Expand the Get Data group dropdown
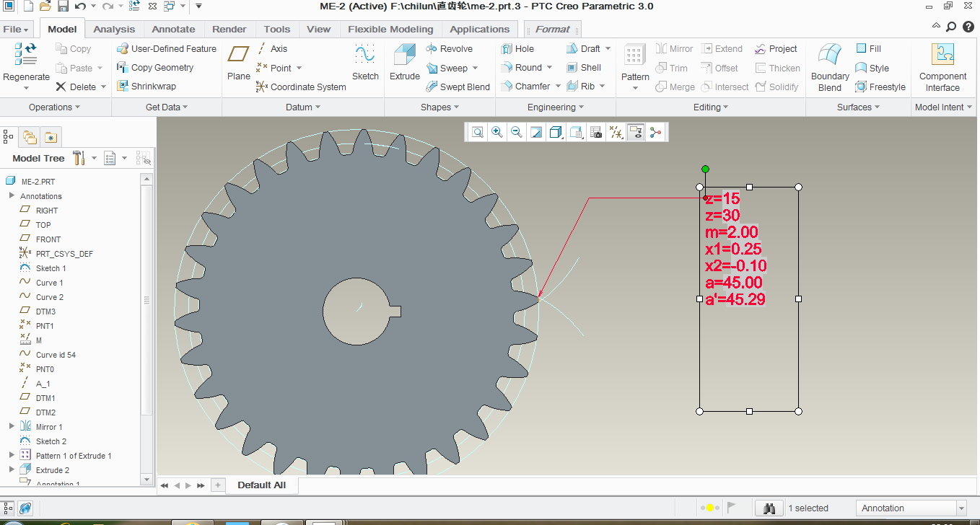The width and height of the screenshot is (980, 525). coord(166,107)
